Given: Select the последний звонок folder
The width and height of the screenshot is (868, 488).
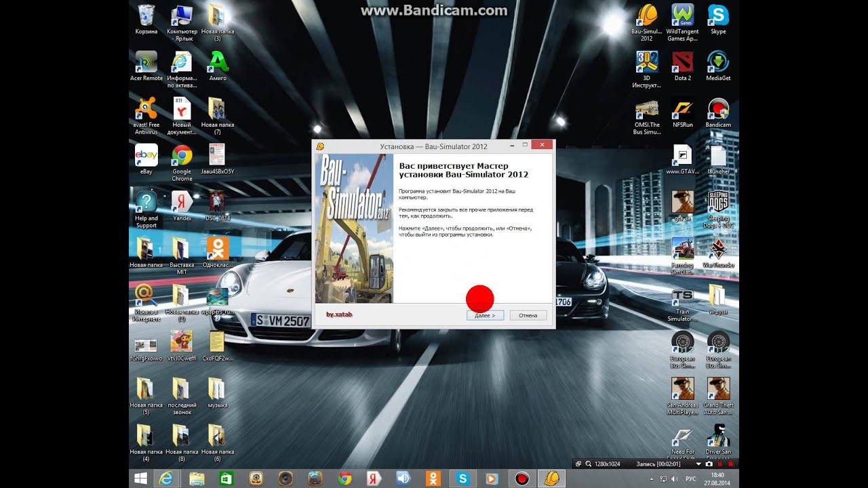Looking at the screenshot, I should pos(182,396).
